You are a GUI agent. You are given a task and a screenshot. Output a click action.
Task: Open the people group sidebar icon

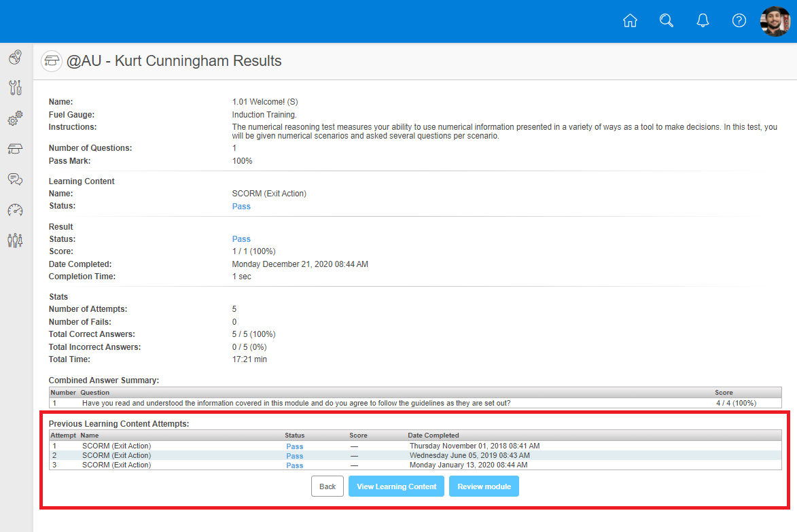pos(16,241)
